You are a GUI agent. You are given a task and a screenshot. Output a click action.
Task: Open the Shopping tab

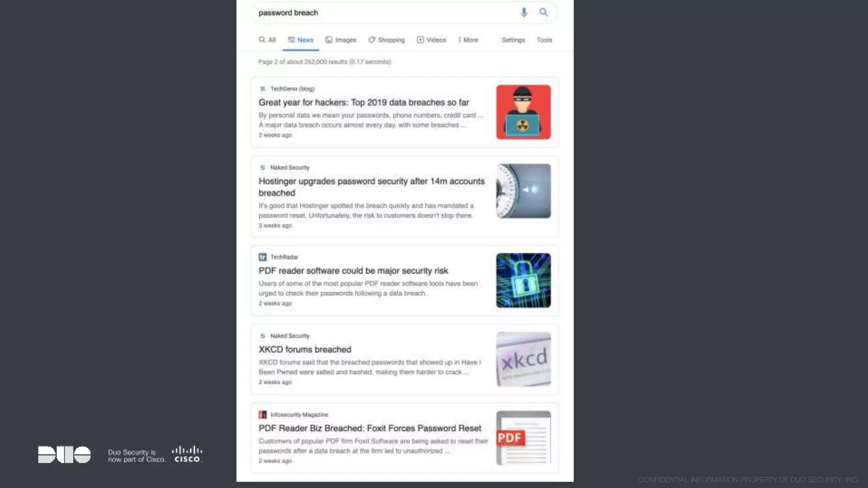tap(386, 40)
